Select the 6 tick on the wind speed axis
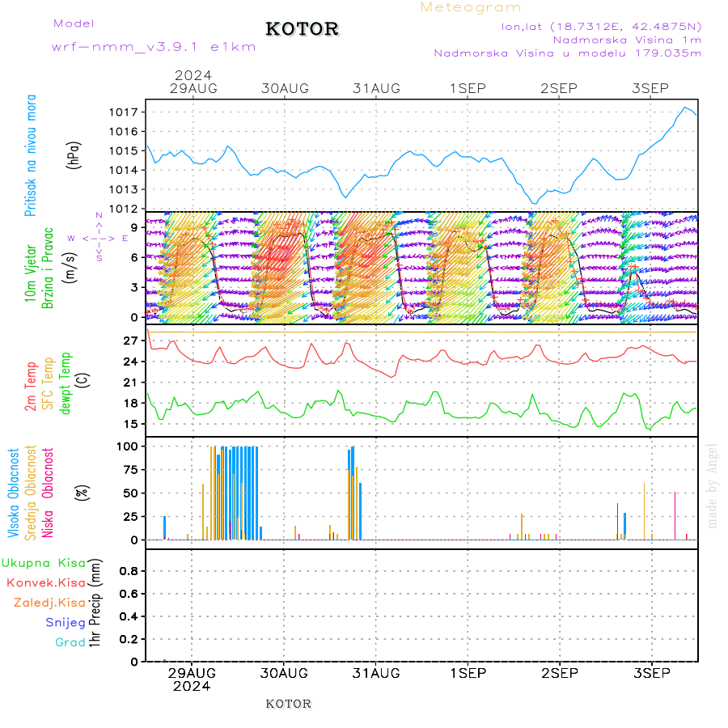The width and height of the screenshot is (728, 728). 134,258
